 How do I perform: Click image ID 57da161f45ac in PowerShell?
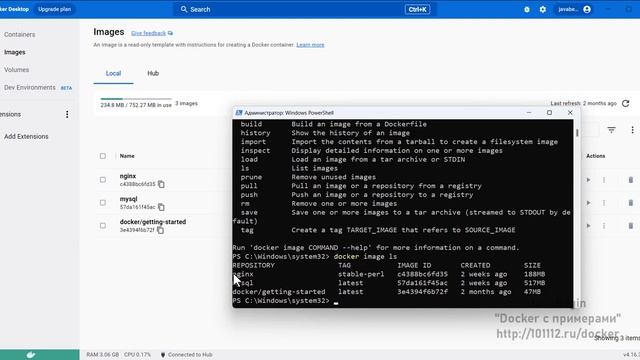[x=422, y=283]
